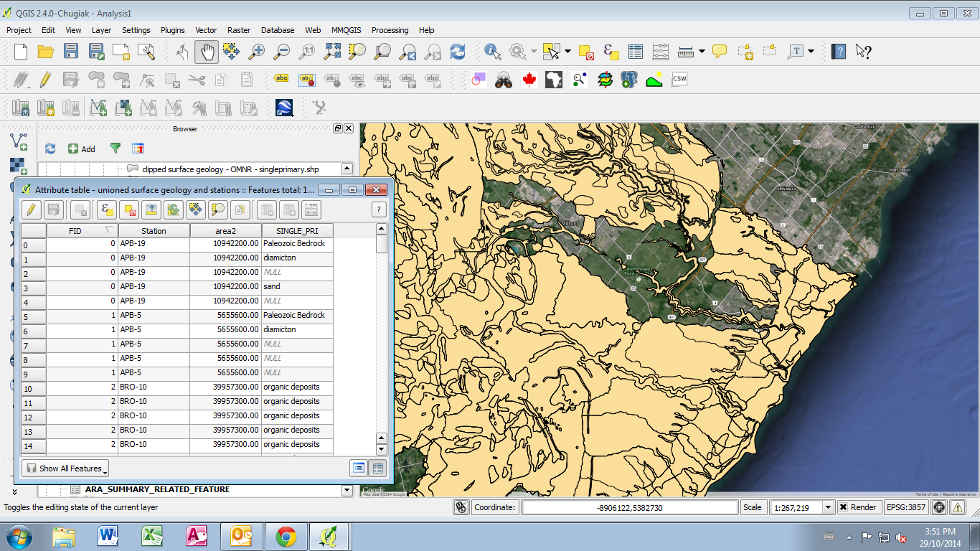Open the Vector menu
The height and width of the screenshot is (551, 980).
pos(206,30)
